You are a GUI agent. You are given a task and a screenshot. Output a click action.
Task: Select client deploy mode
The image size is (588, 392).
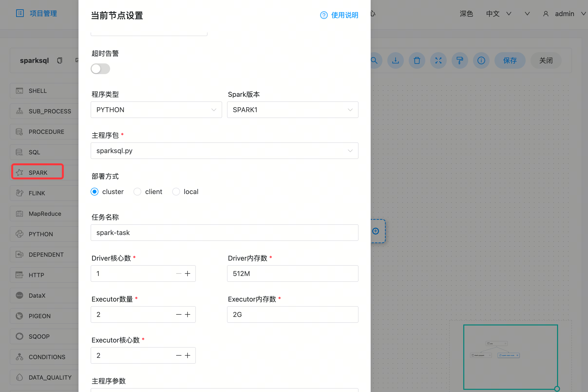[137, 192]
